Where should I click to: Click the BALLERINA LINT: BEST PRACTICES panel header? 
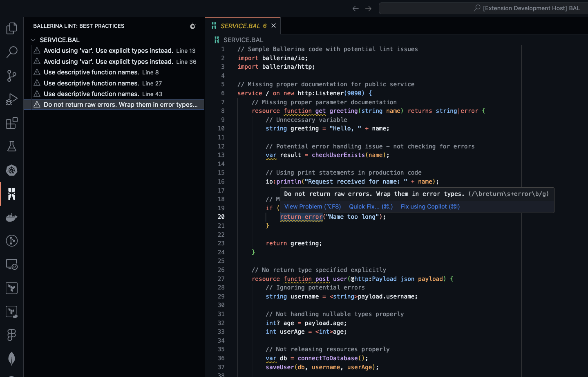point(79,26)
